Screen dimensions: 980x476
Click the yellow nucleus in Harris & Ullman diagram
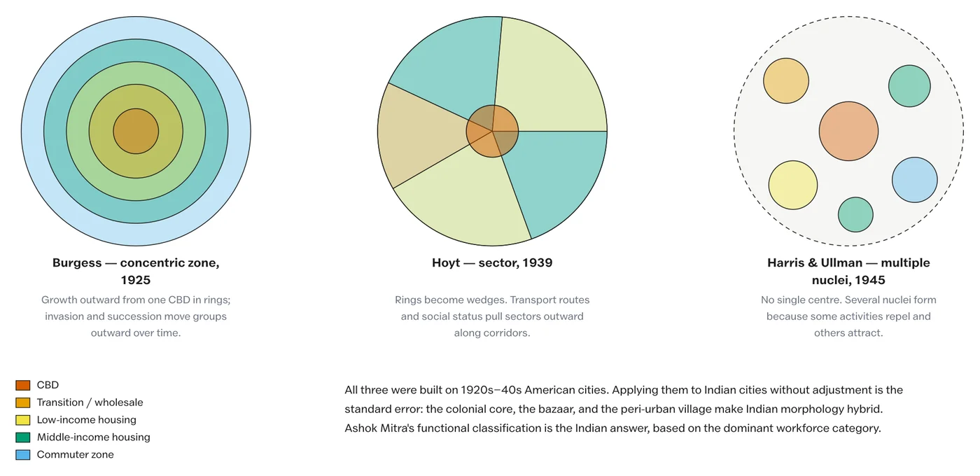click(793, 185)
